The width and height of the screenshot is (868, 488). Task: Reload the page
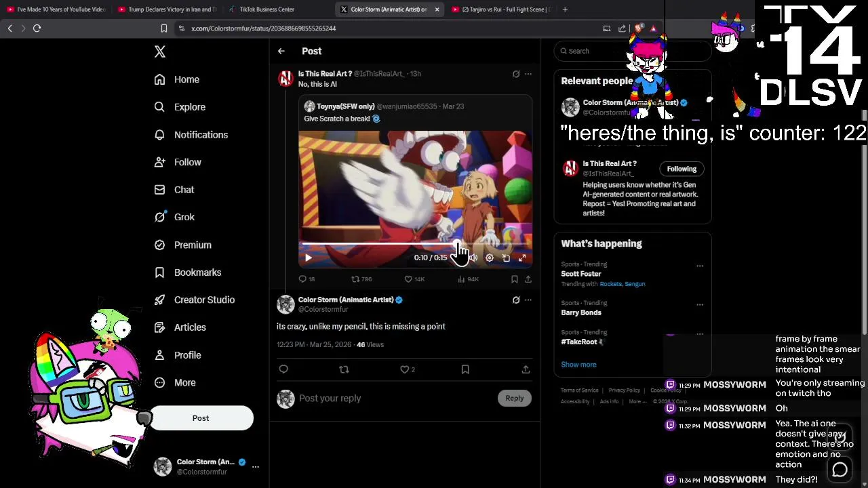37,28
